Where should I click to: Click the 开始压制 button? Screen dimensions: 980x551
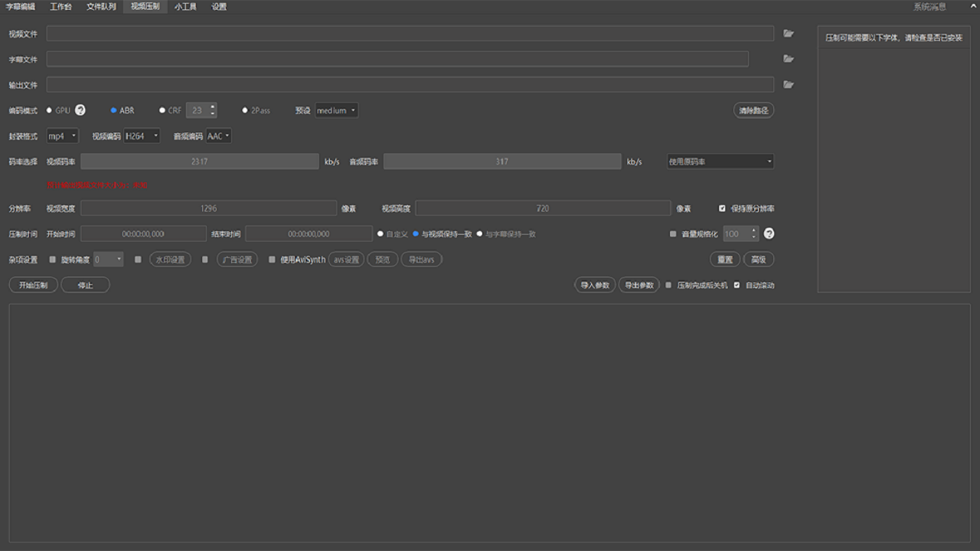tap(33, 285)
